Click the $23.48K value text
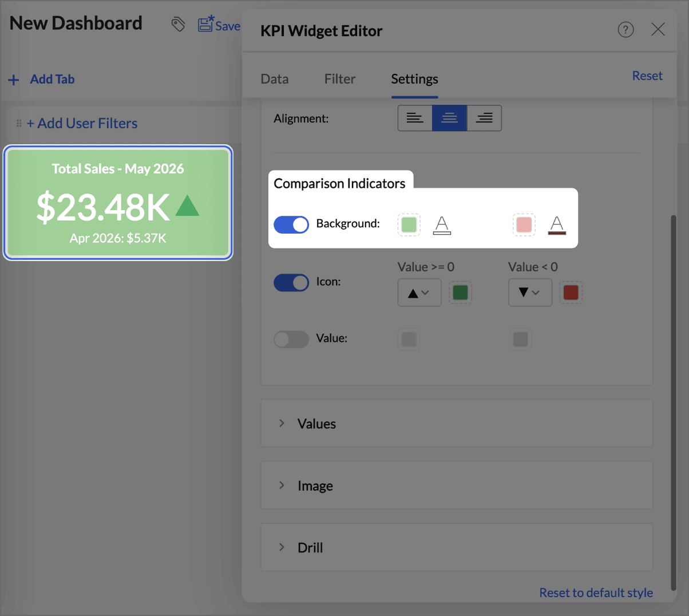The height and width of the screenshot is (616, 689). (x=103, y=207)
